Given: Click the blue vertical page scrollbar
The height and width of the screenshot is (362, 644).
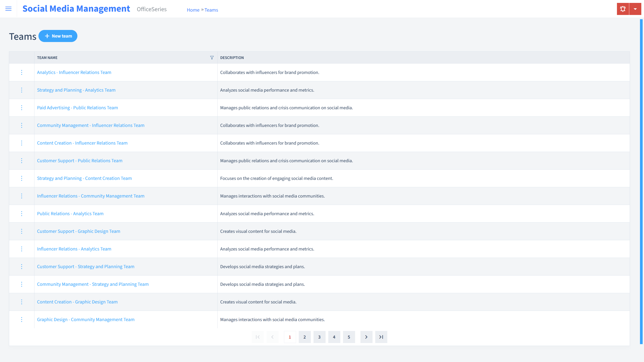Looking at the screenshot, I should 641,182.
